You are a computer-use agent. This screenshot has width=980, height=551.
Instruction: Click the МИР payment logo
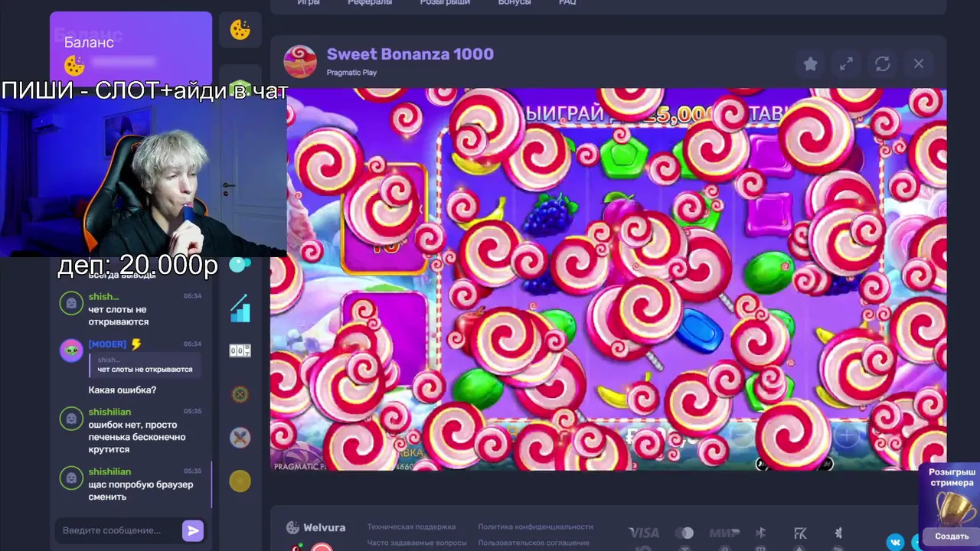pyautogui.click(x=724, y=533)
